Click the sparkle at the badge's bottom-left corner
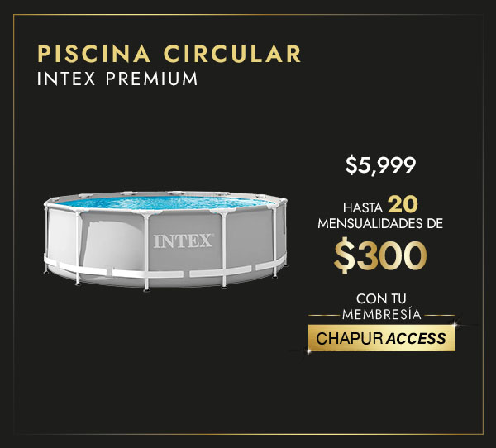Viewport: 496px width, 448px height. [308, 351]
